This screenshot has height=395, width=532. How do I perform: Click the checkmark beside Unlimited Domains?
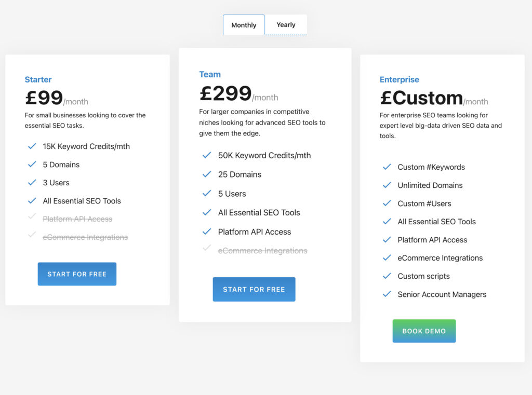(x=387, y=185)
